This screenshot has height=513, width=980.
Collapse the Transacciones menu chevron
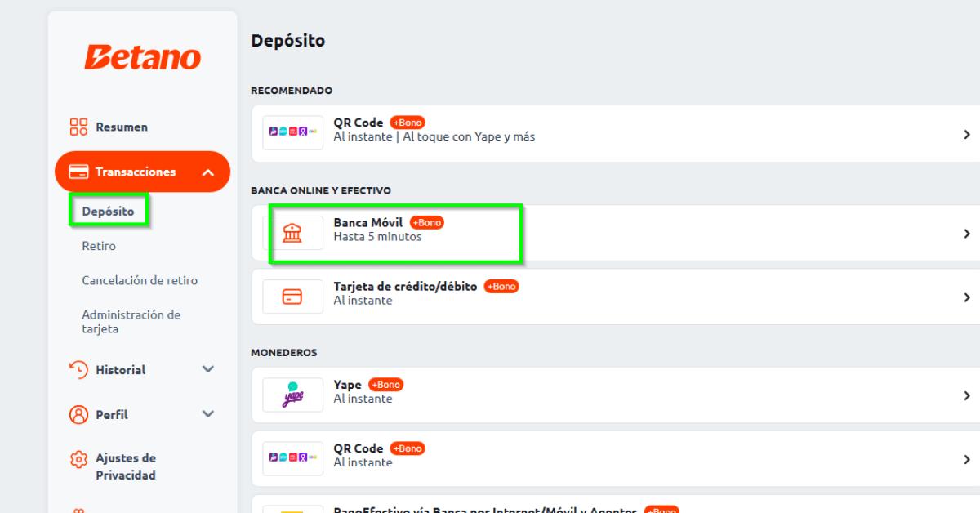(207, 172)
